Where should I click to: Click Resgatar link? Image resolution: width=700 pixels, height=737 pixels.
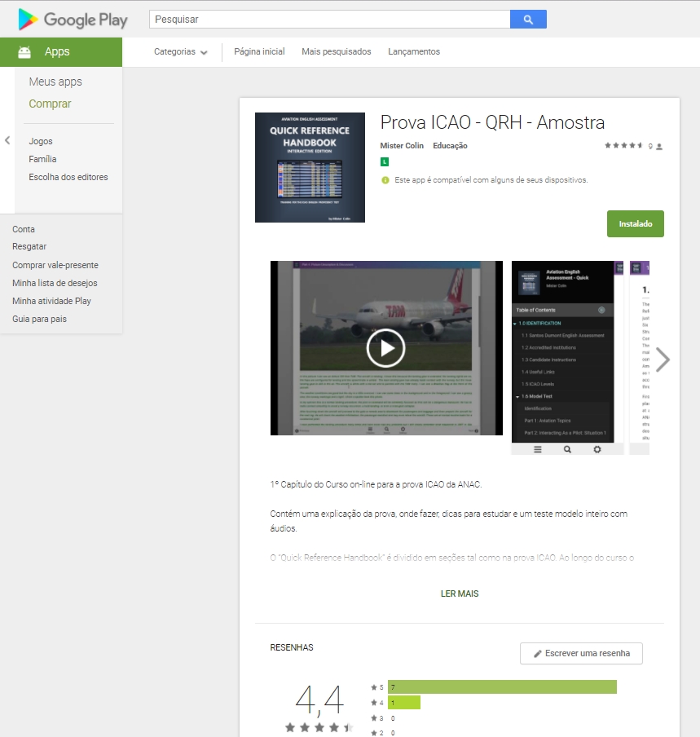tap(29, 246)
